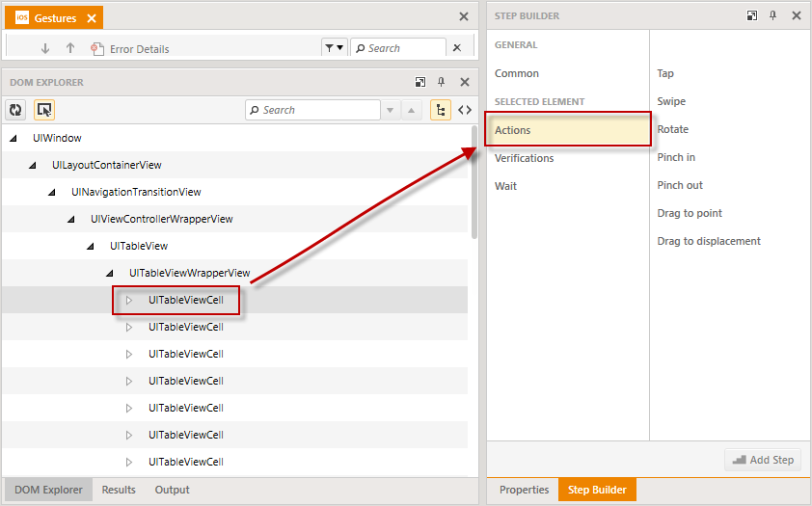Viewport: 812px width, 506px height.
Task: Close the test document area
Action: pyautogui.click(x=464, y=16)
